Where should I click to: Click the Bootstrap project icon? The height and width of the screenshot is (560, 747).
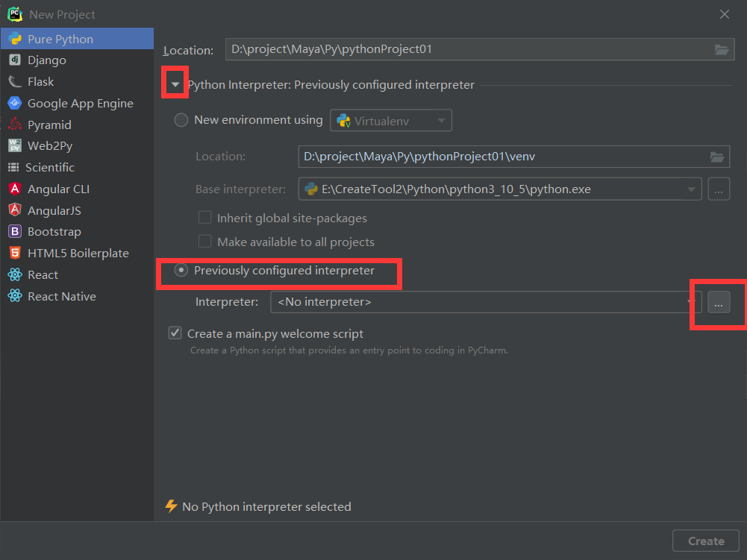click(14, 232)
